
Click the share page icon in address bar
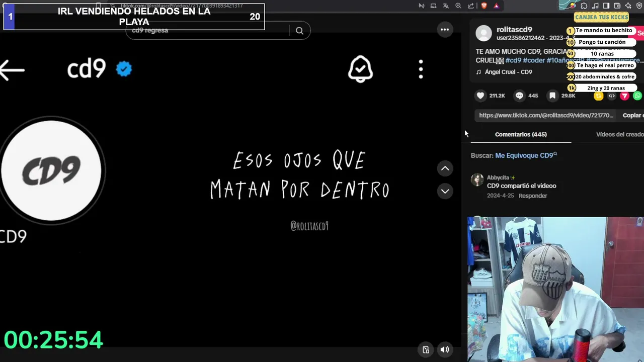pos(471,6)
